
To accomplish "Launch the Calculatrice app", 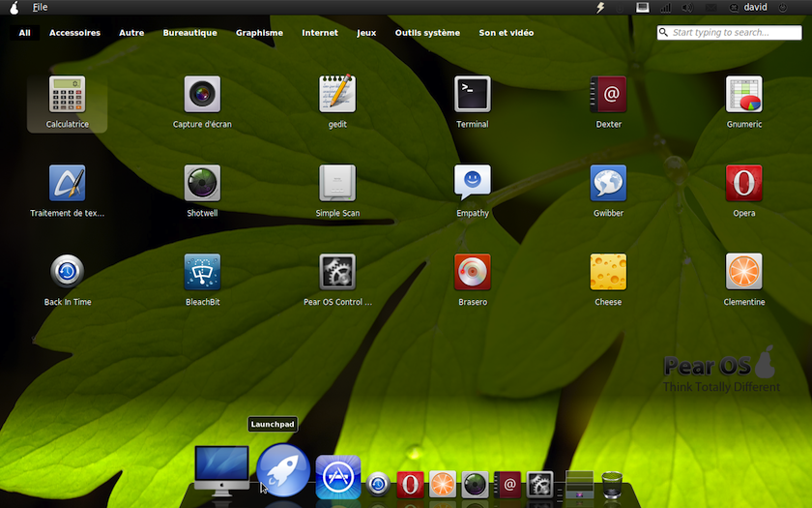I will click(68, 95).
